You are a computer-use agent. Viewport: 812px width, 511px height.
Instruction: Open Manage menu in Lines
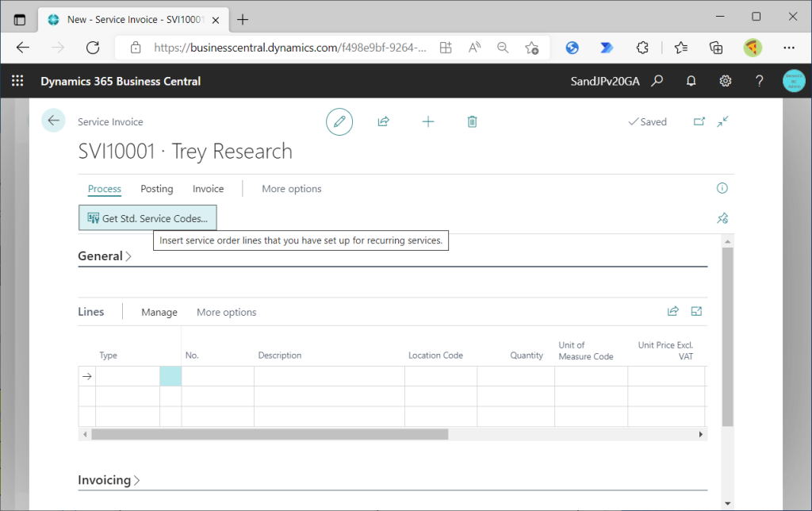tap(159, 312)
